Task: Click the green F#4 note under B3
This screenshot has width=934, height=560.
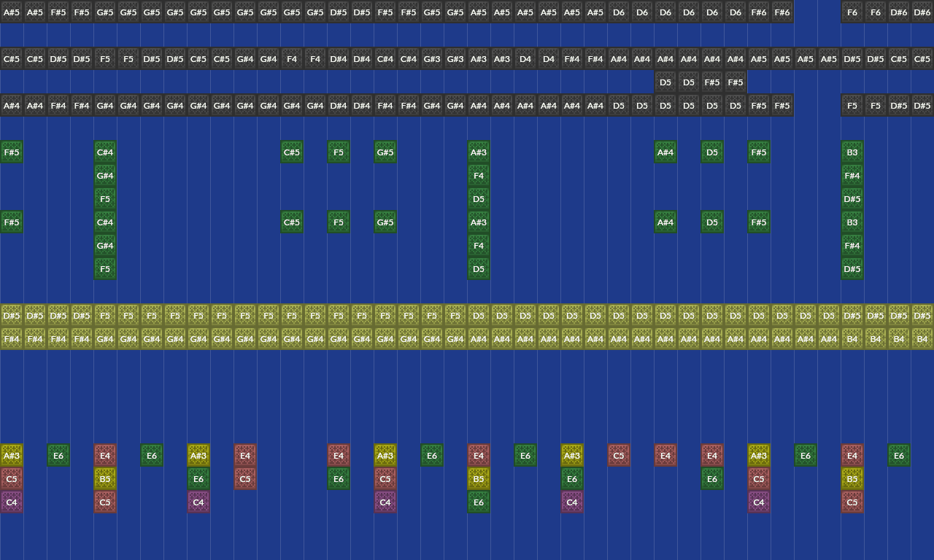Action: click(x=852, y=176)
